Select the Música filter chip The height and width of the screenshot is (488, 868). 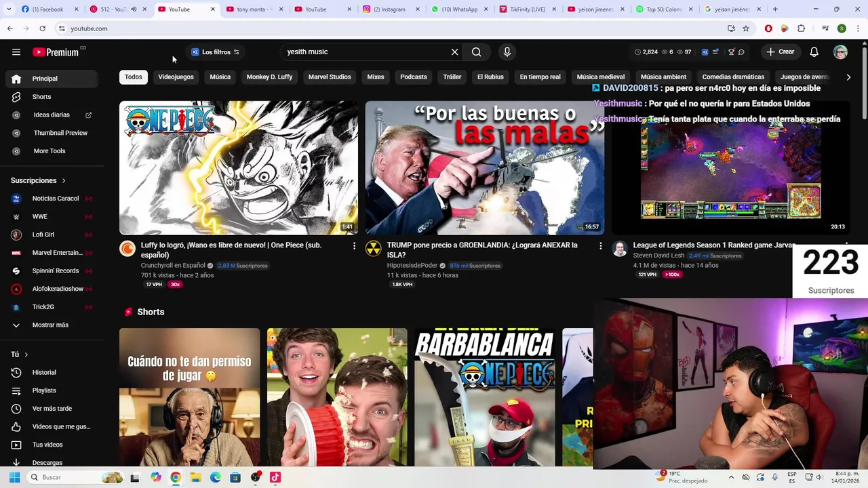220,77
